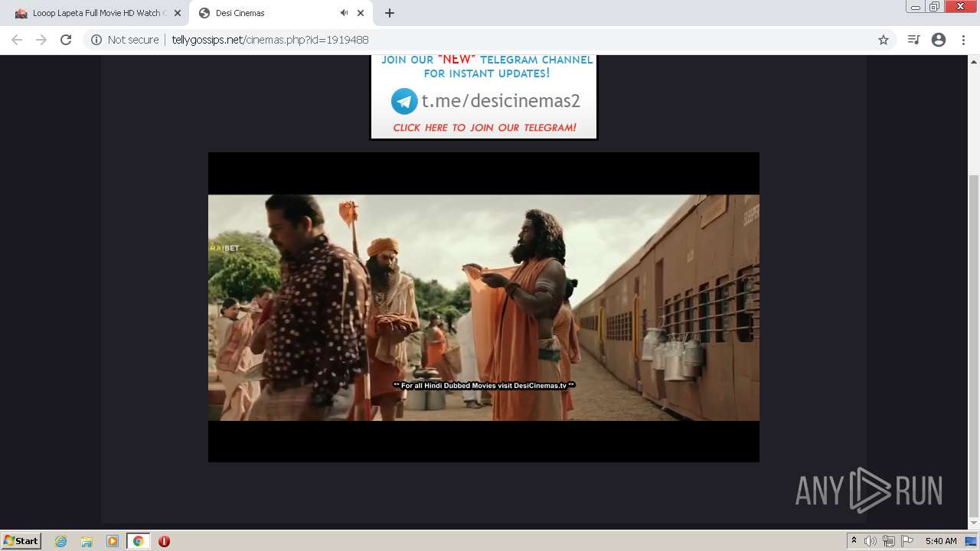This screenshot has width=980, height=551.
Task: Click the Show desktop button
Action: pos(972,541)
